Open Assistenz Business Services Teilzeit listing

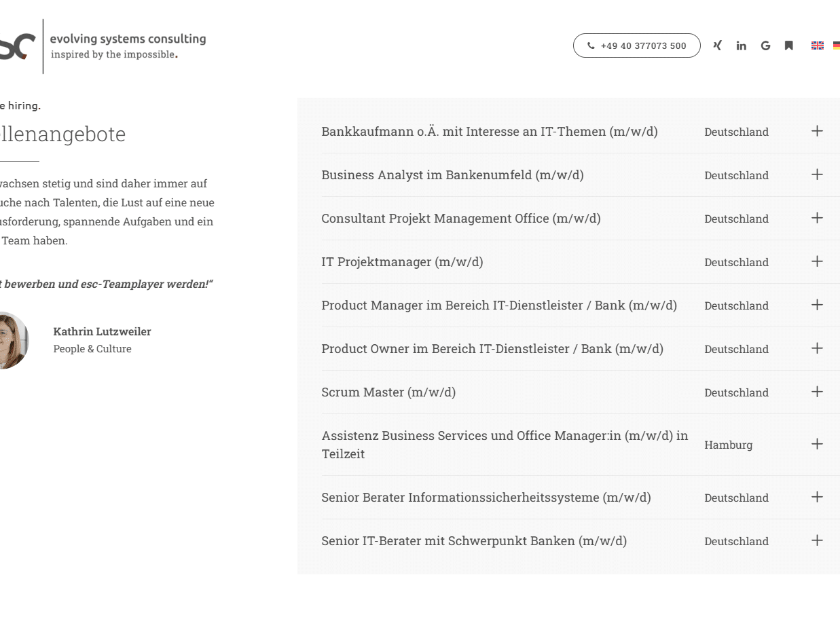504,445
